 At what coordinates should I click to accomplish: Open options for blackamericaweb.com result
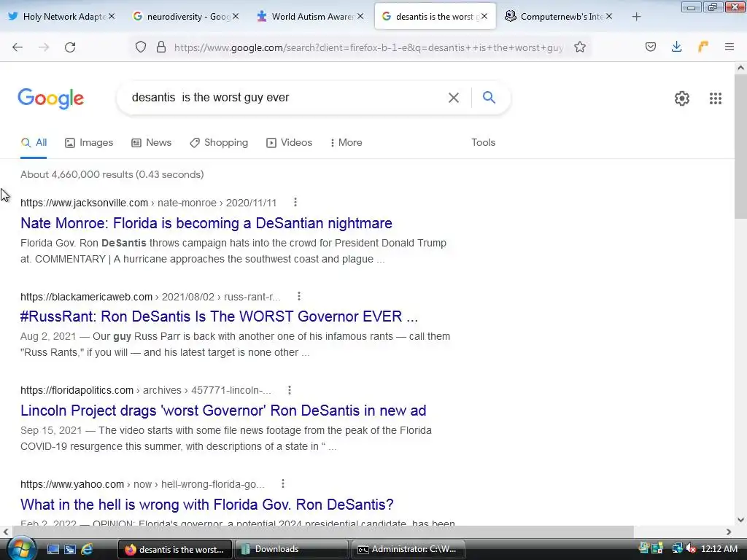pos(299,296)
